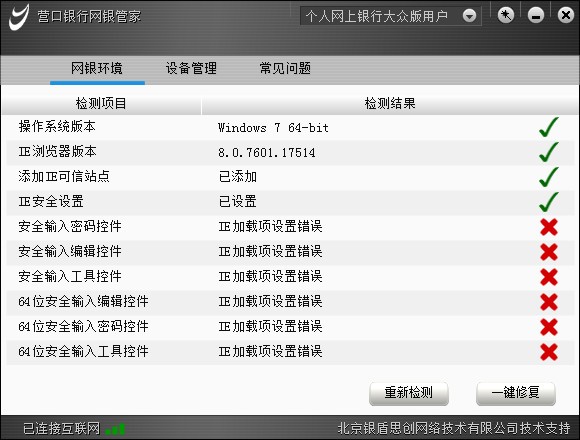Image resolution: width=580 pixels, height=440 pixels.
Task: Switch to the 设备管理 tab
Action: [x=191, y=68]
